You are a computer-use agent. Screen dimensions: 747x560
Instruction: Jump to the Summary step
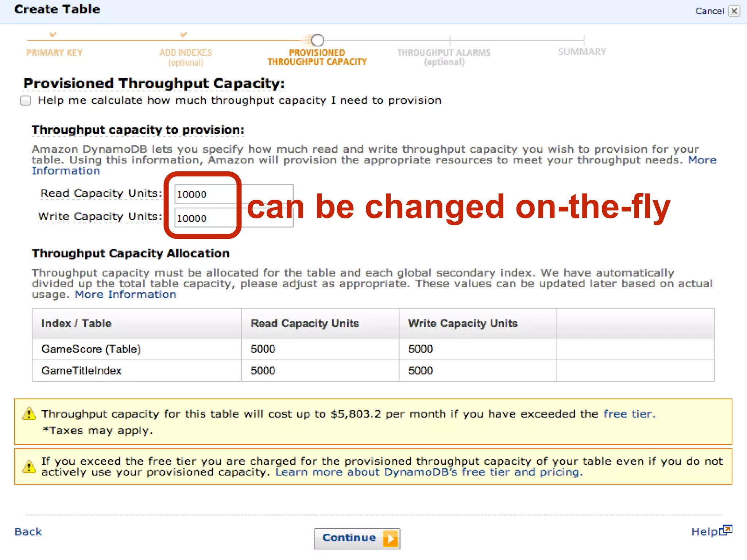(x=582, y=52)
